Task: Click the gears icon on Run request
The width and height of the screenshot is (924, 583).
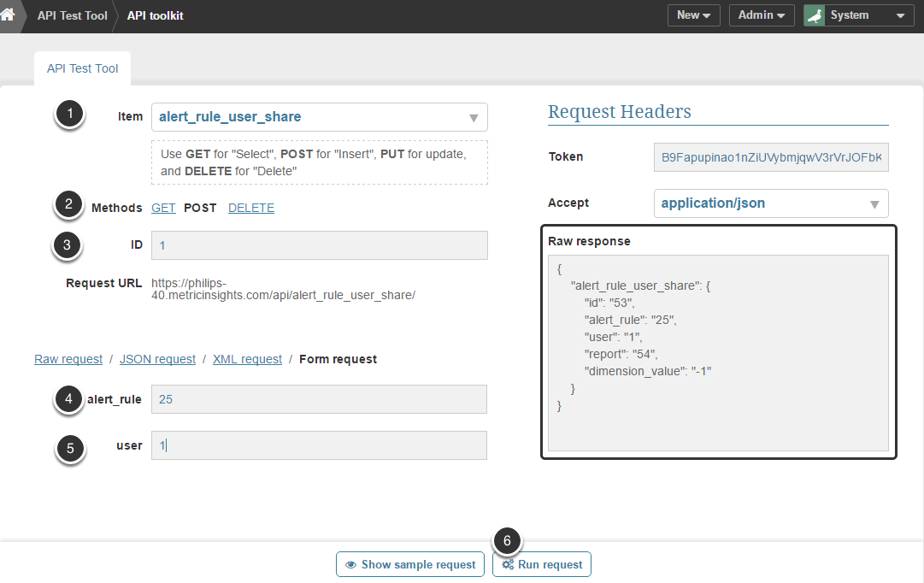Action: click(x=508, y=564)
